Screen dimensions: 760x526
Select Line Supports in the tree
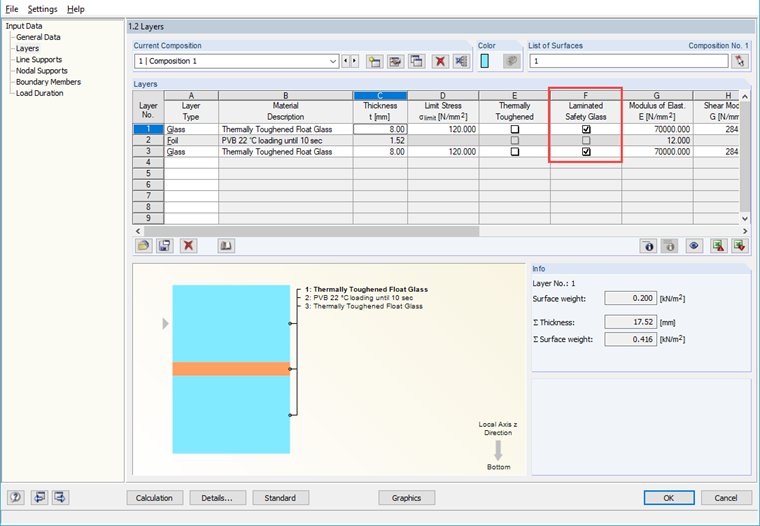[39, 60]
